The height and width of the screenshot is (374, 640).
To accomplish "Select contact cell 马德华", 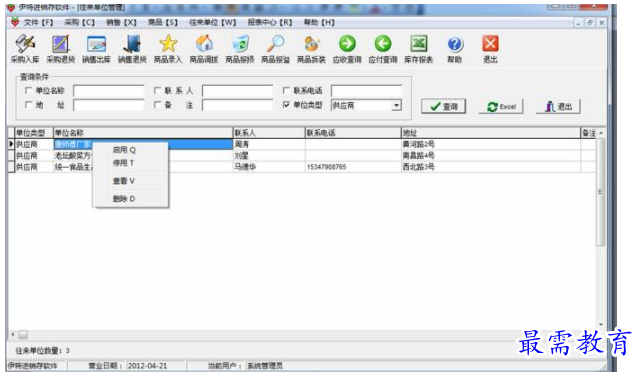I will [x=269, y=167].
